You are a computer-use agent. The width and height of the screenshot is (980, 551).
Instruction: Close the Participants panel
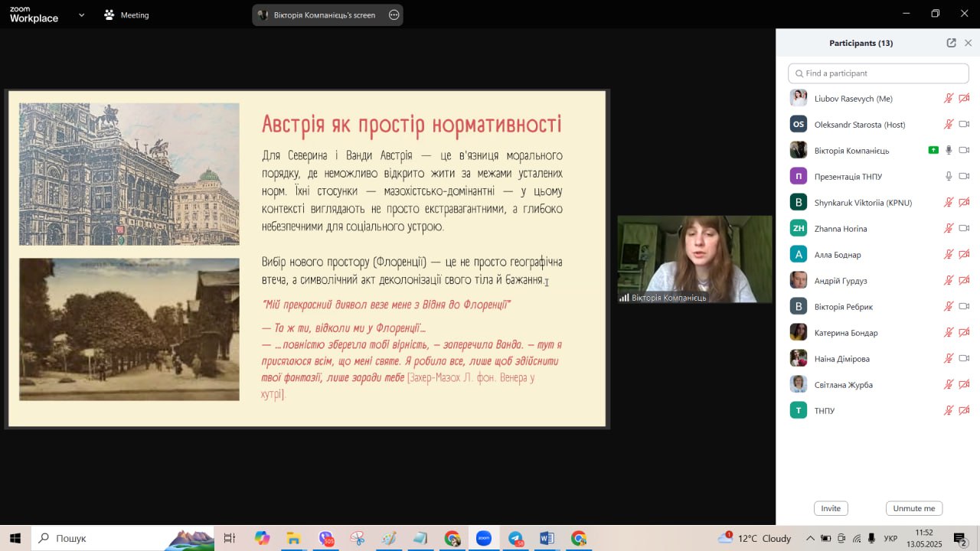[x=968, y=43]
